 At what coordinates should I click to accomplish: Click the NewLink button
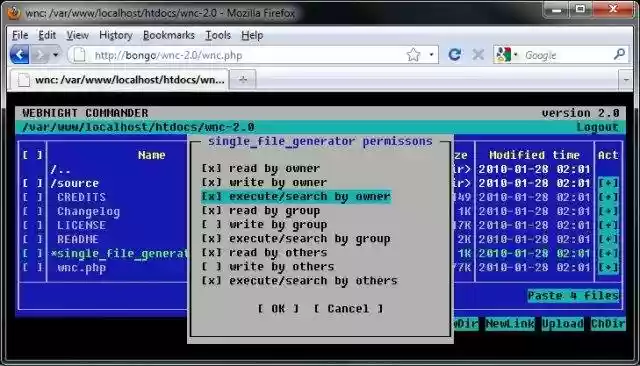510,324
